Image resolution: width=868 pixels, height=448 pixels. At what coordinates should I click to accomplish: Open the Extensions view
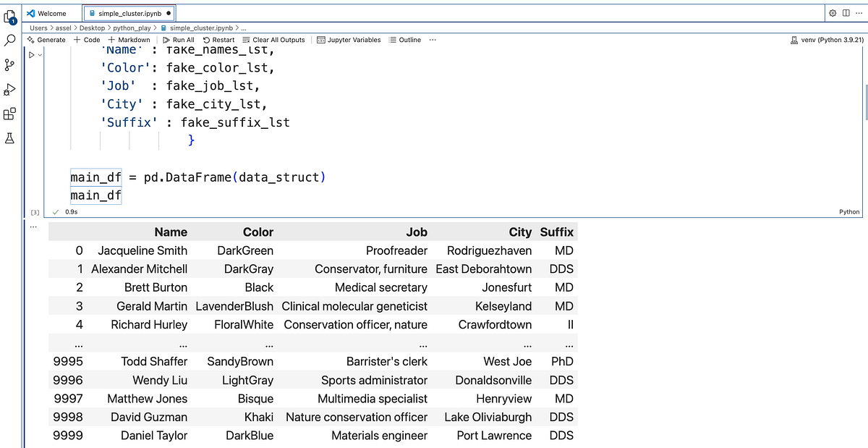coord(10,114)
